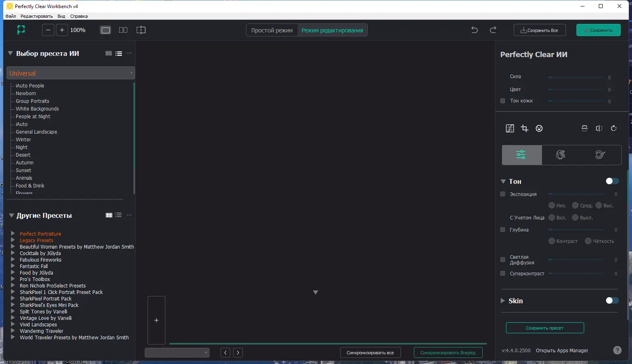
Task: Rotate the image clockwise
Action: click(614, 128)
